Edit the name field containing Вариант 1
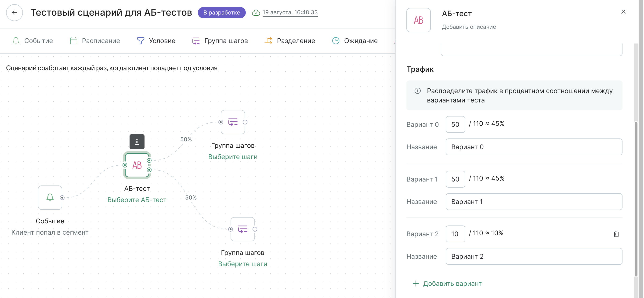Image resolution: width=644 pixels, height=298 pixels. (534, 201)
